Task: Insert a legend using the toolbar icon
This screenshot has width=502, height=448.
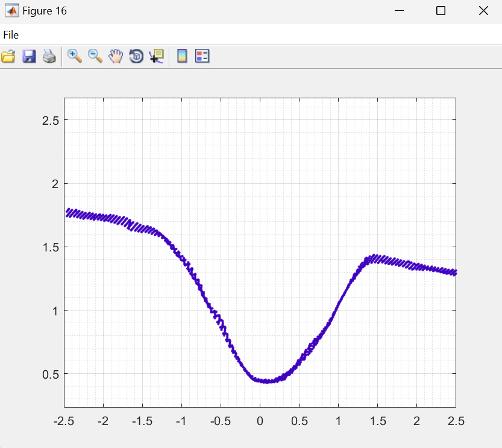Action: 202,56
